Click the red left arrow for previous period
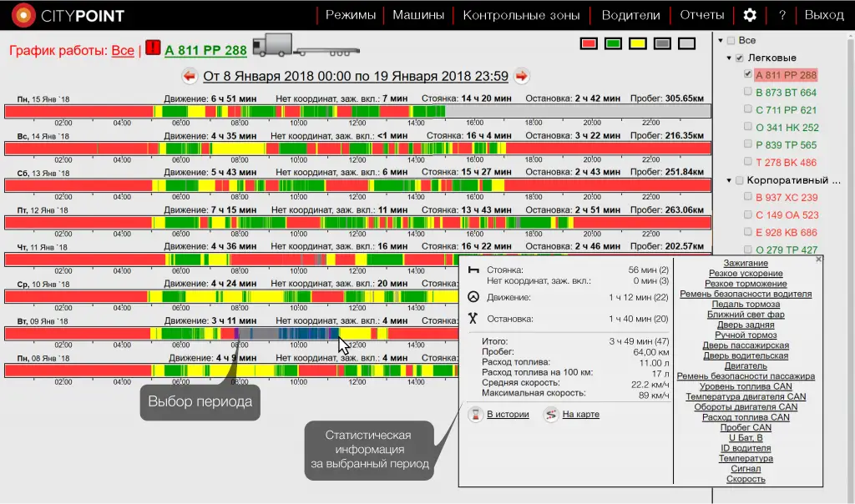This screenshot has height=504, width=855. click(189, 76)
